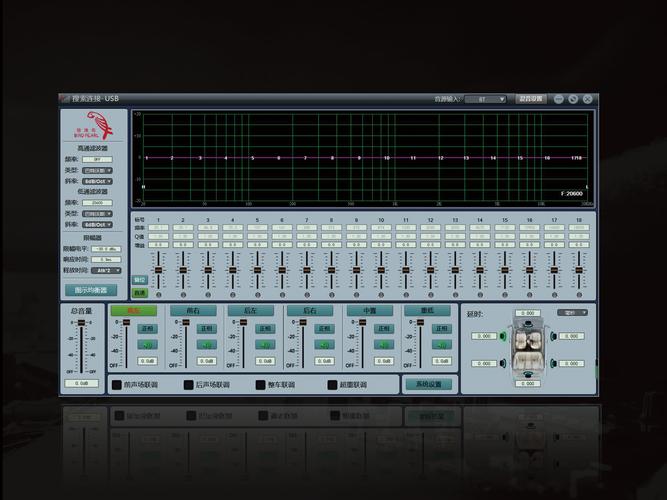Expand the high-pass filter 类型 dropdown
667x500 pixels.
[97, 170]
